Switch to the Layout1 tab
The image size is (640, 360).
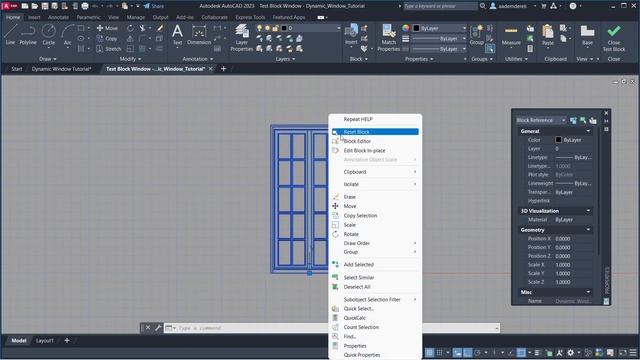(x=44, y=340)
